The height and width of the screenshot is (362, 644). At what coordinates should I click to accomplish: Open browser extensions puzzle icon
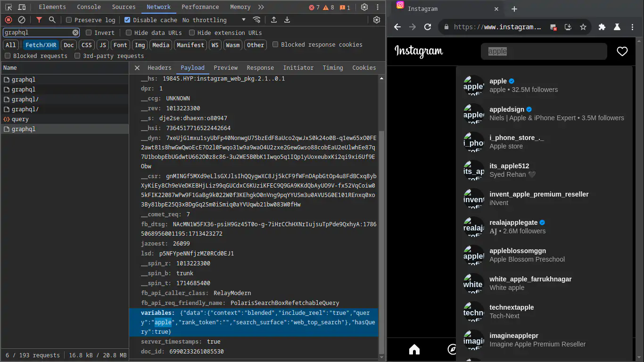coord(602,27)
